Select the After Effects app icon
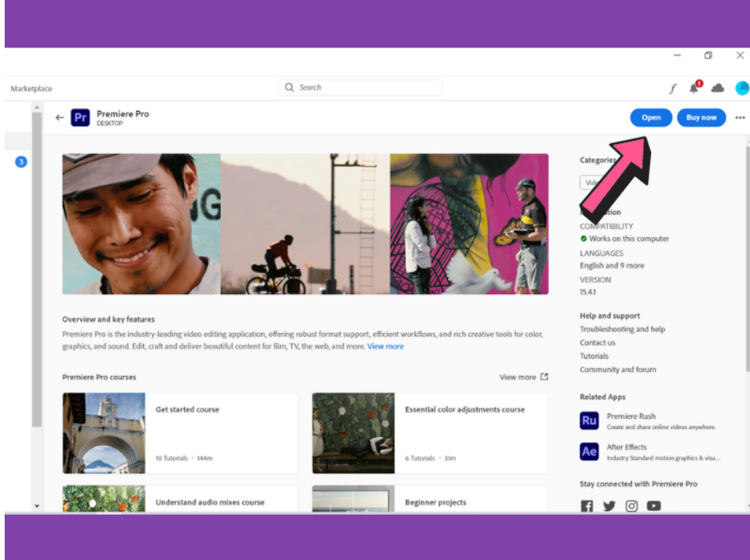Screen dimensions: 750x560 point(589,452)
